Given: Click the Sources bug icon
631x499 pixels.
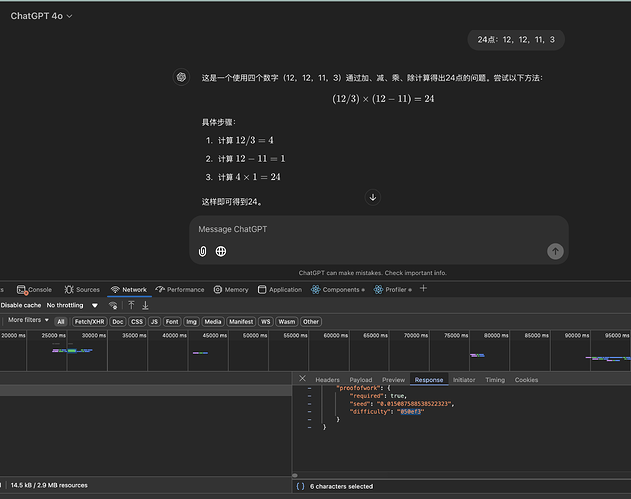Looking at the screenshot, I should click(x=69, y=290).
